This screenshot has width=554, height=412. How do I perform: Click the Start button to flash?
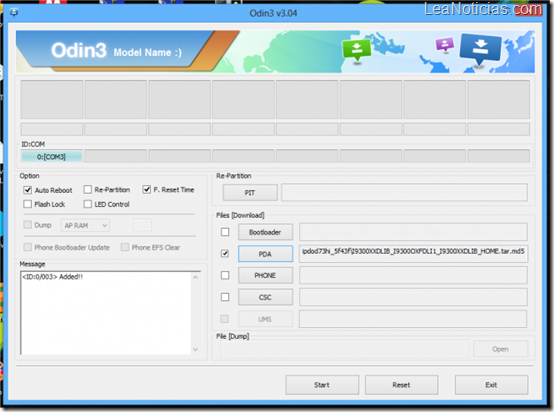322,385
